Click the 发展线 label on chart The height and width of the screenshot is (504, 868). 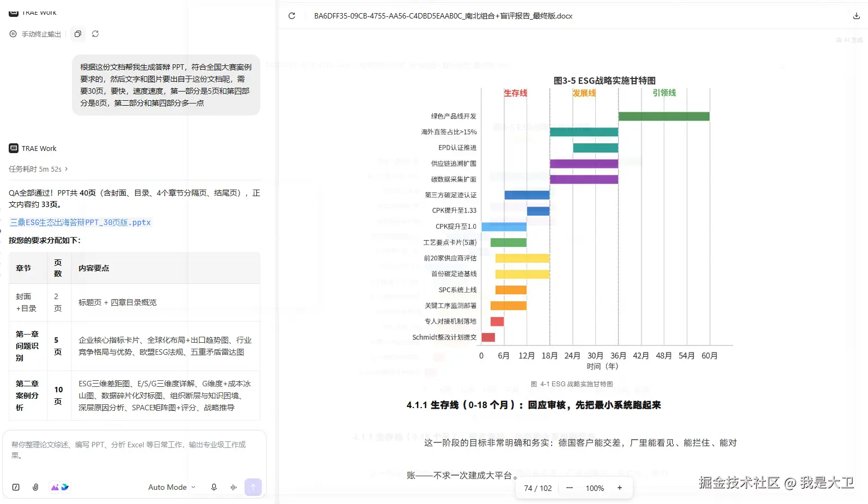pyautogui.click(x=584, y=93)
